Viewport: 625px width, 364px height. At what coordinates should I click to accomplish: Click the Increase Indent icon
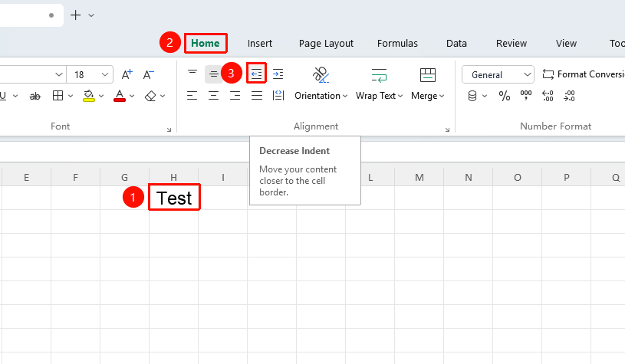click(x=278, y=74)
